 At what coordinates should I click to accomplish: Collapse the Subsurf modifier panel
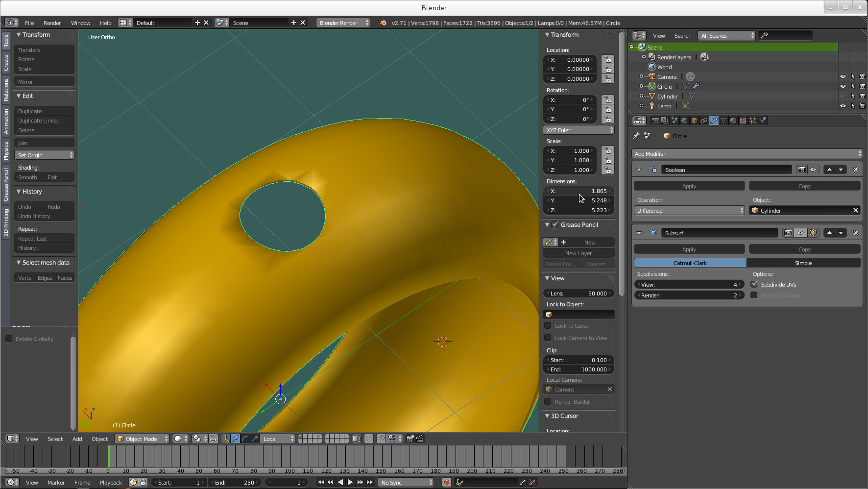coord(639,233)
